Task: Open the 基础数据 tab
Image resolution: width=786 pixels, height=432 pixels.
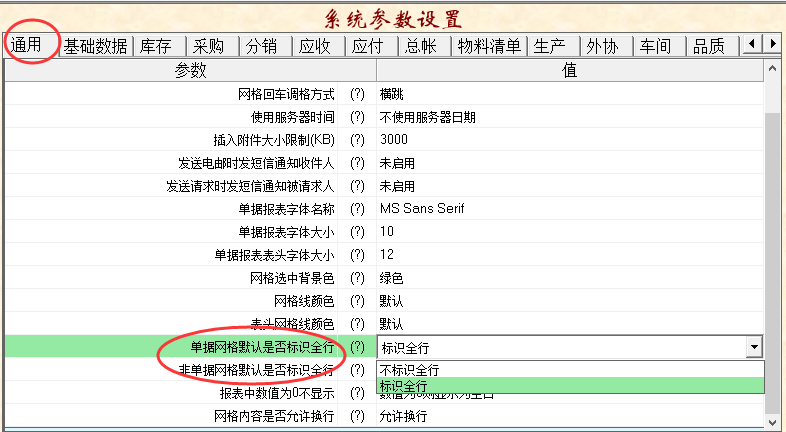Action: (96, 47)
